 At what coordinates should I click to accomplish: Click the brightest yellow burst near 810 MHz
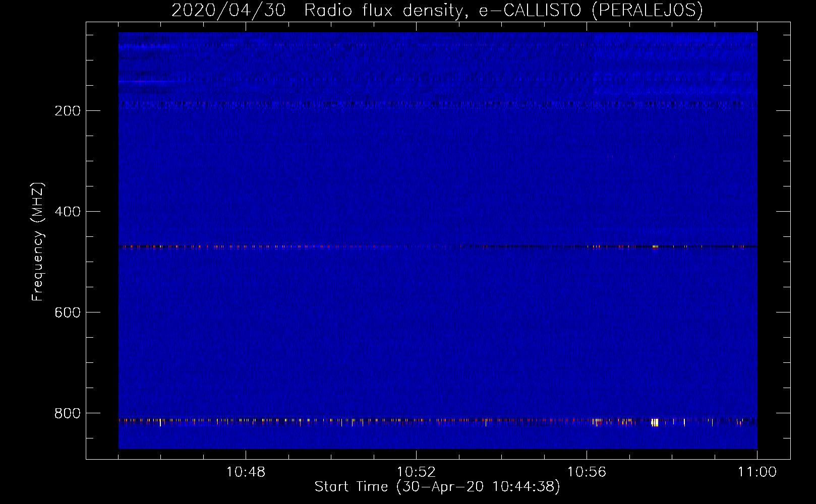tap(655, 422)
